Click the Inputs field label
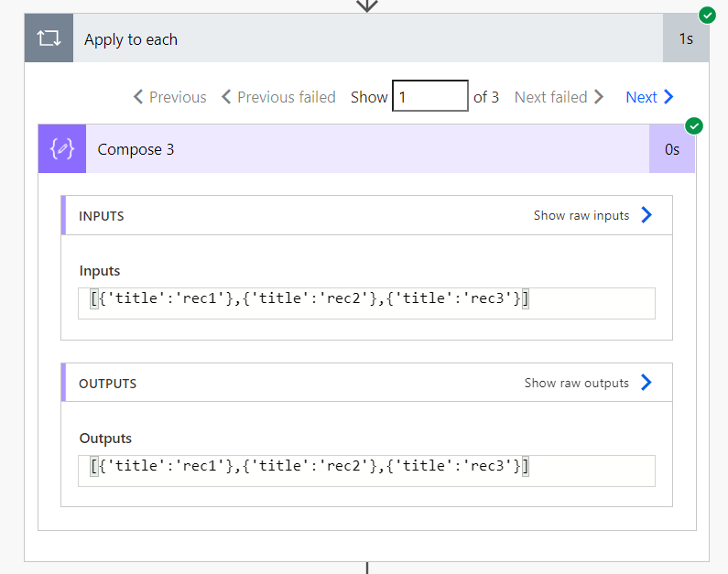Screen dimensions: 728x574 tap(100, 271)
